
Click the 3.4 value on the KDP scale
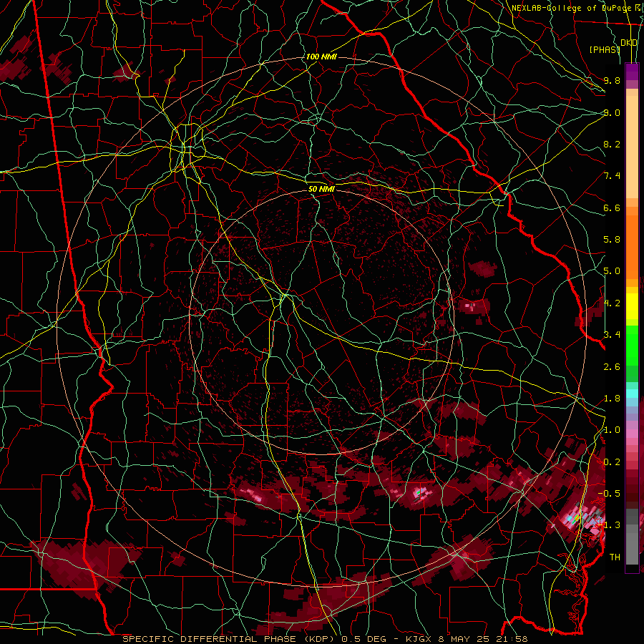tap(612, 335)
